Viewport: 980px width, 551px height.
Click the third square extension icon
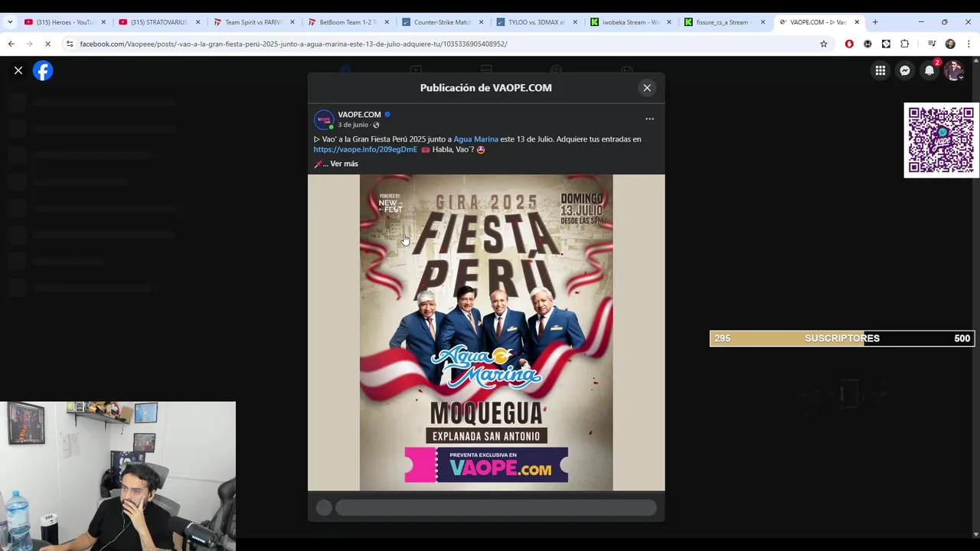tap(886, 44)
